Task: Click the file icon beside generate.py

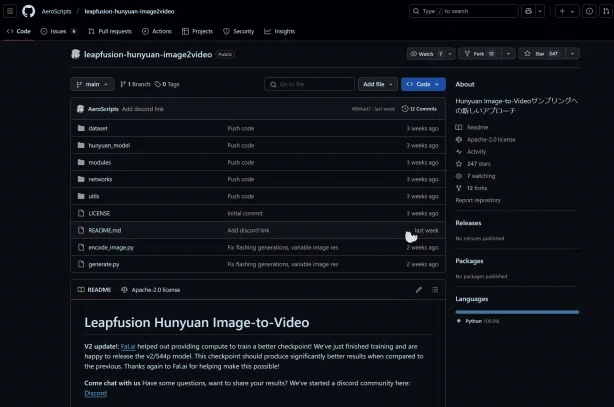Action: (x=81, y=264)
